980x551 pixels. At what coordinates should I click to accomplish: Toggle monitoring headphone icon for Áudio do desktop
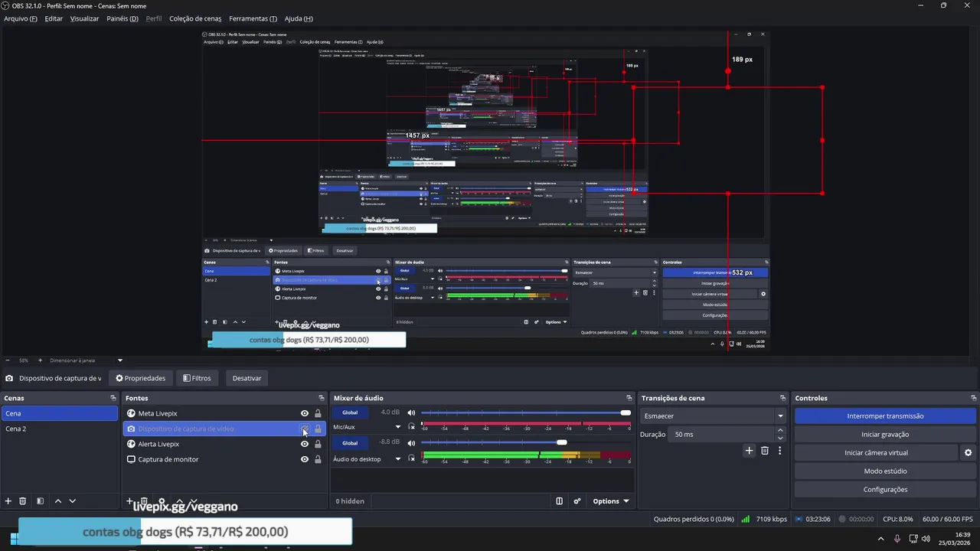[412, 459]
